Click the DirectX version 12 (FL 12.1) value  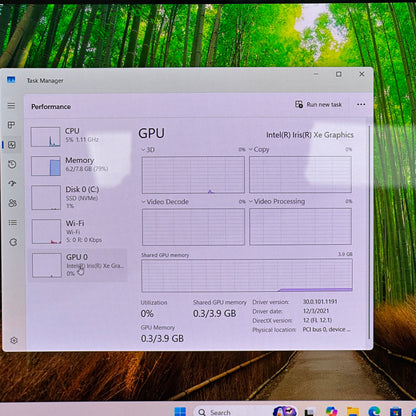click(x=317, y=320)
